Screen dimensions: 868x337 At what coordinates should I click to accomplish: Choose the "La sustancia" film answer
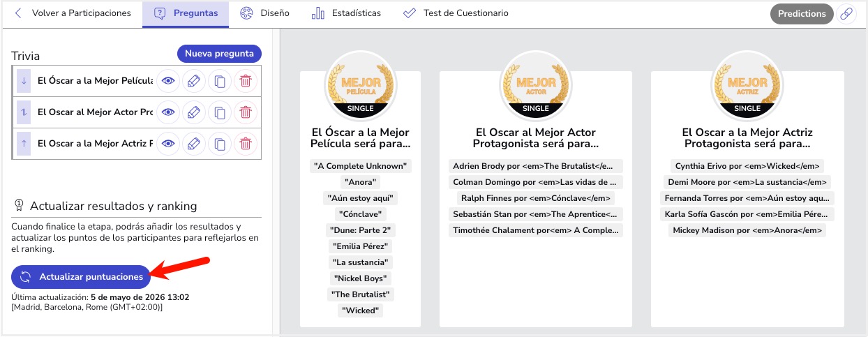point(360,262)
